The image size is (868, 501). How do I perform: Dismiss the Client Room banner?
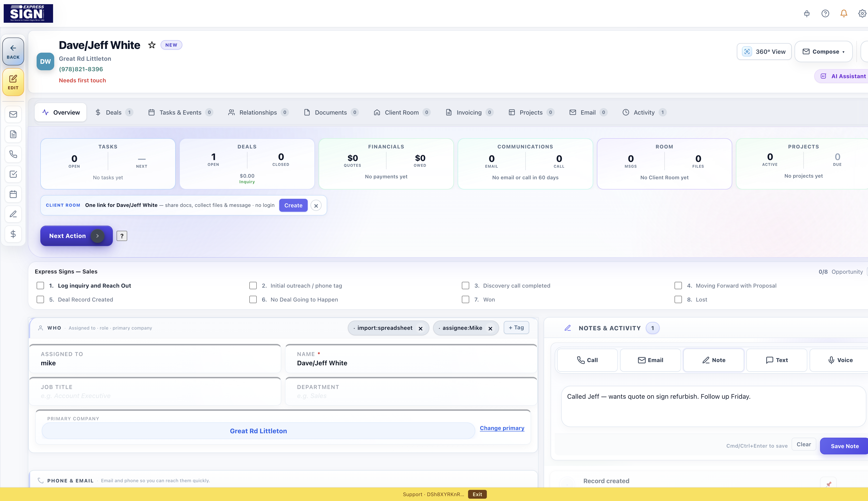coord(316,206)
